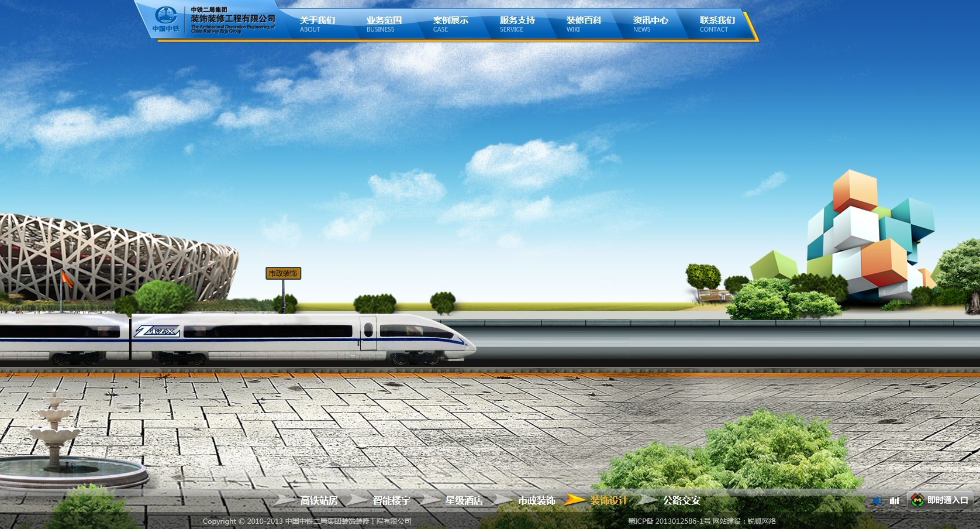Select the 智能楼宇 scene link
This screenshot has height=529, width=980.
[391, 501]
